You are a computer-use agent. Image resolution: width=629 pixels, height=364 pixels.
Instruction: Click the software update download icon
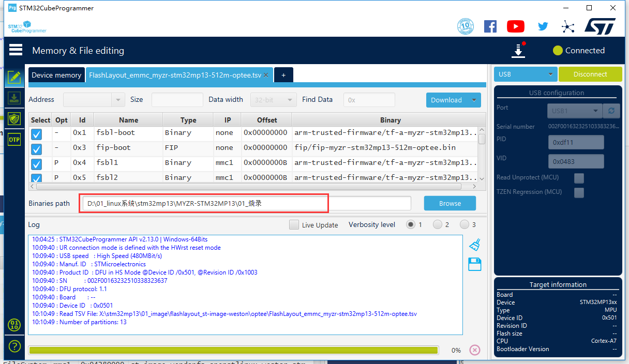click(x=518, y=50)
